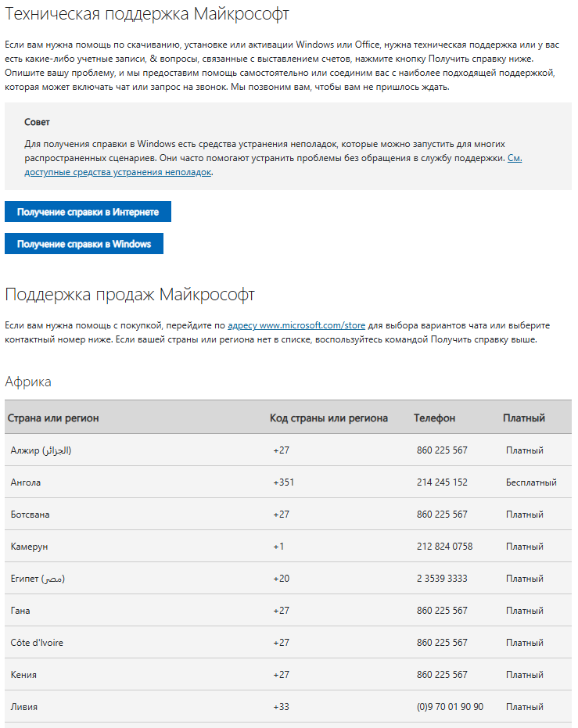Click the +33 code in Ливия row

[281, 706]
